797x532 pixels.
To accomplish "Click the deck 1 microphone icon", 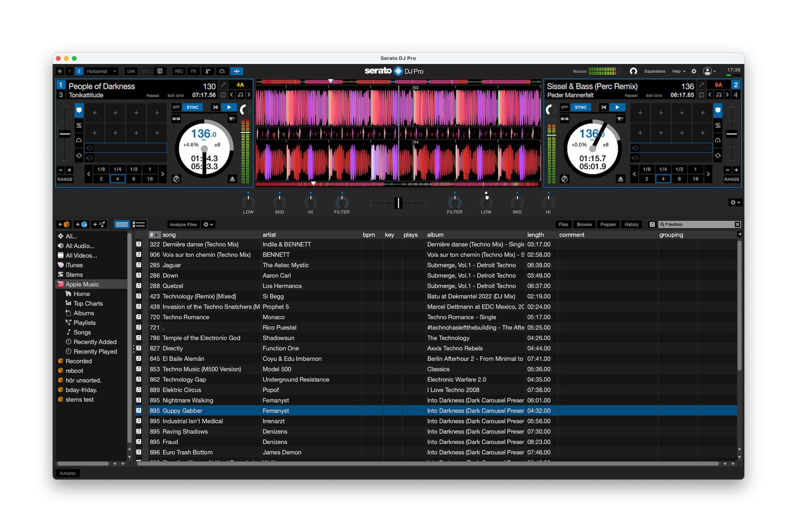I will pyautogui.click(x=223, y=85).
